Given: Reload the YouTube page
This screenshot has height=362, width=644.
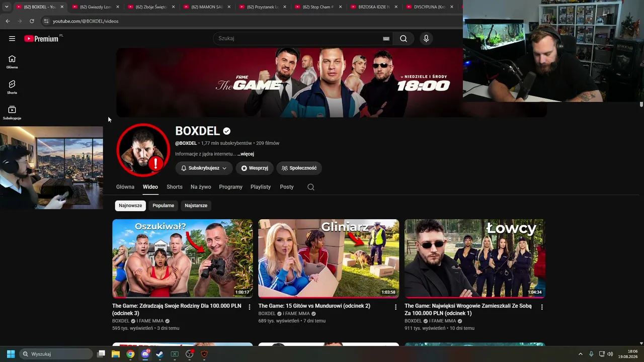Looking at the screenshot, I should 32,21.
